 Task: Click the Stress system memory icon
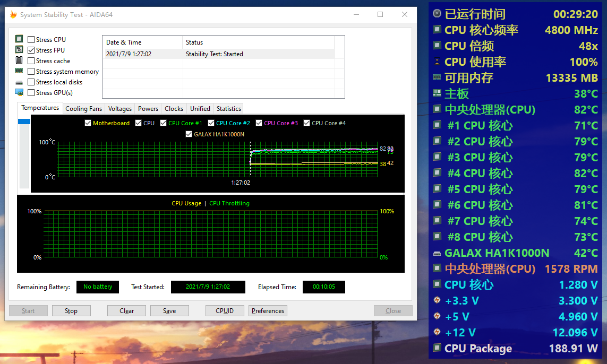19,71
